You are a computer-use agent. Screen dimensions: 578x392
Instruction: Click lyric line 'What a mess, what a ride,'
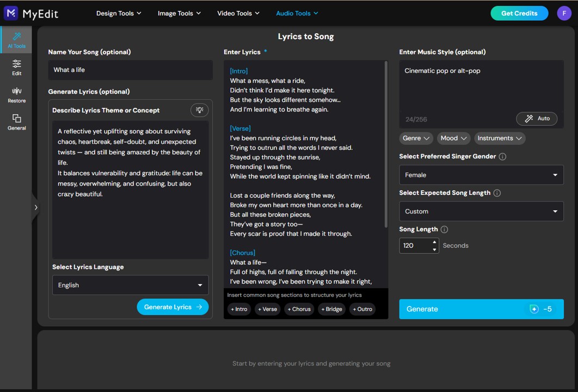pos(268,81)
